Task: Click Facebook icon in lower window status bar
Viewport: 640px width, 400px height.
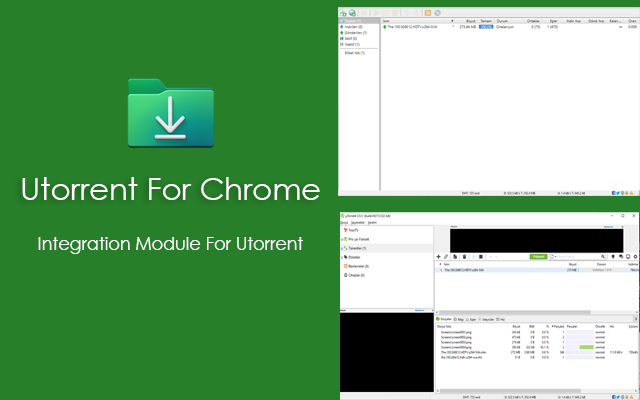Action: pos(614,397)
